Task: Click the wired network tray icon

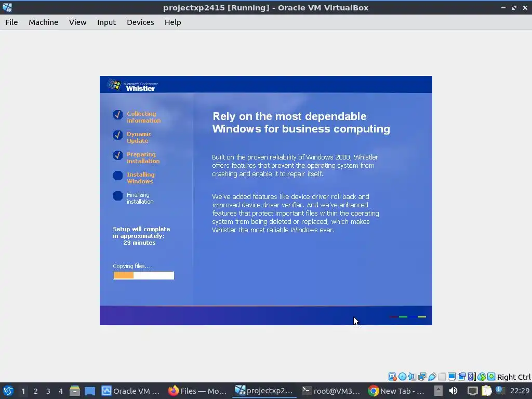Action: click(x=473, y=391)
